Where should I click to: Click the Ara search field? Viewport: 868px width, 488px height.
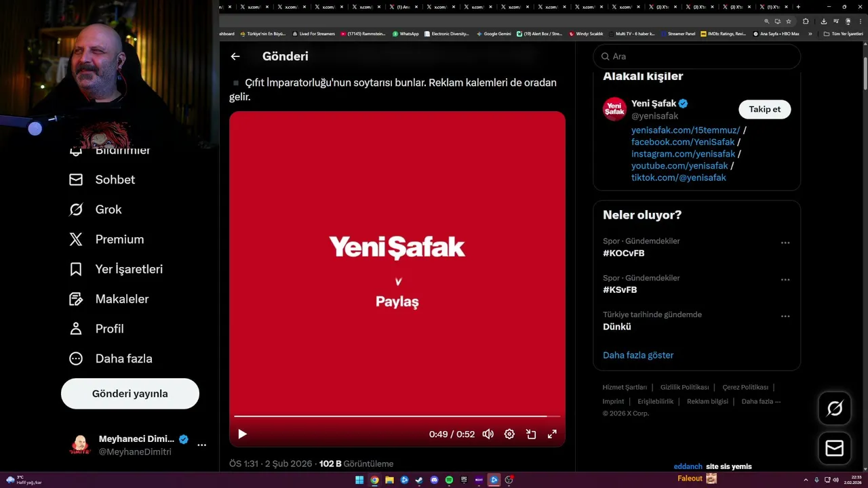coord(696,56)
